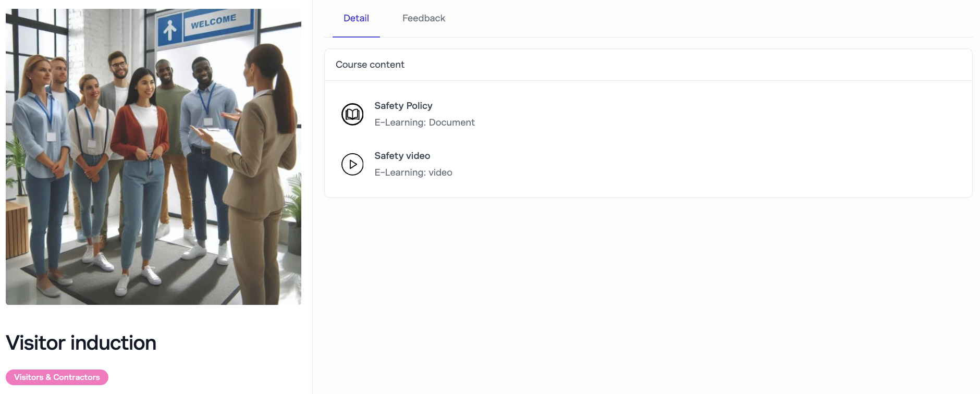Switch to the Feedback tab

(x=423, y=18)
